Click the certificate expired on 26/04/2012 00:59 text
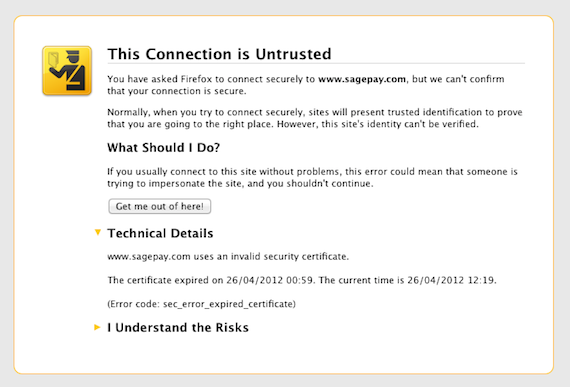Viewport: 570px width, 387px height. click(x=210, y=280)
